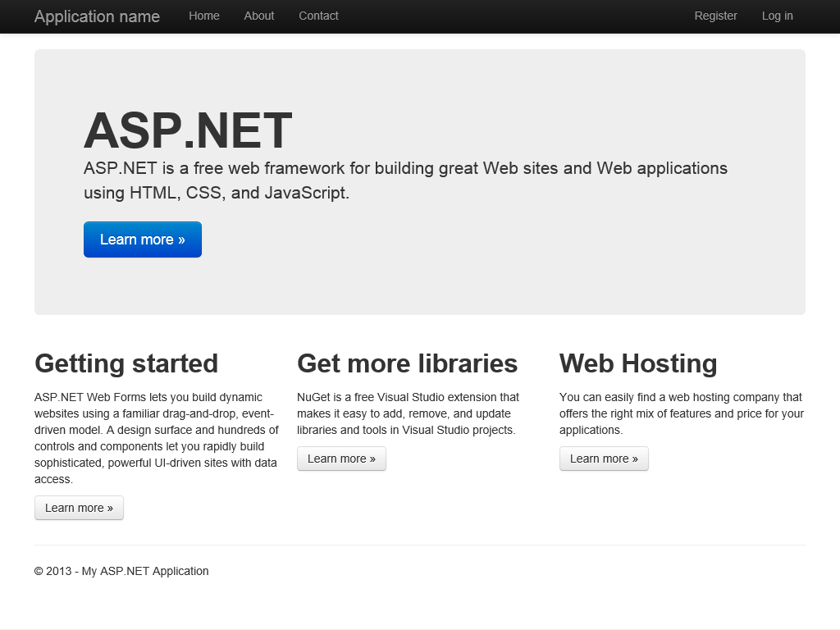Click the Getting started heading

pos(126,363)
